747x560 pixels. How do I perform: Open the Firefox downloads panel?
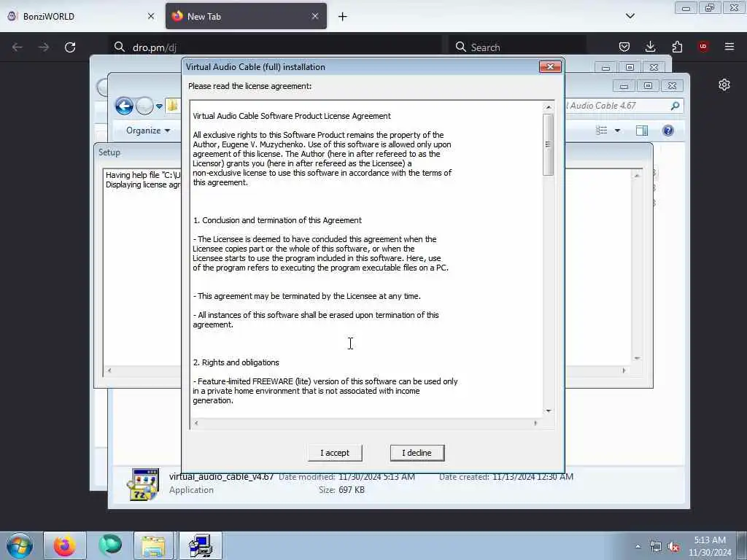[650, 47]
